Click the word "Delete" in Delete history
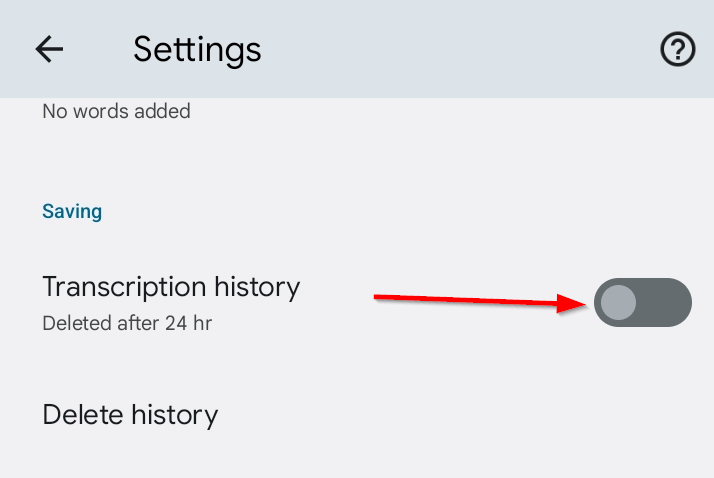The height and width of the screenshot is (478, 714). [83, 414]
